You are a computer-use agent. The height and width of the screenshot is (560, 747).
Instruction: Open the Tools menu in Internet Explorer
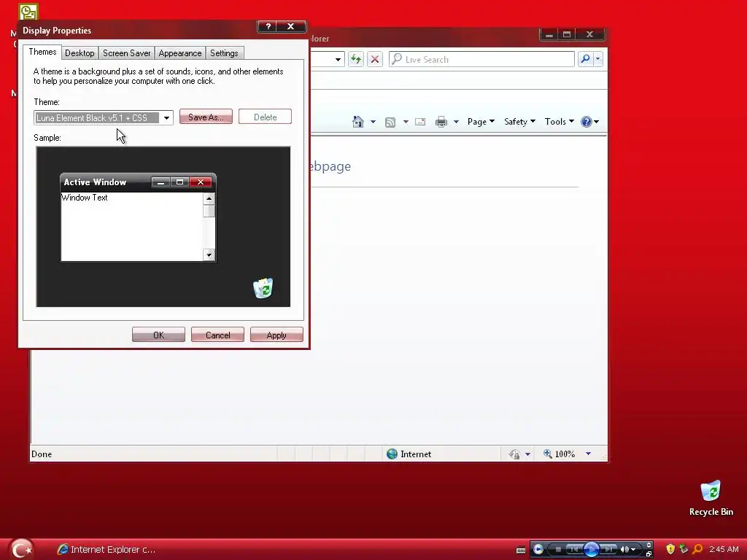(x=560, y=122)
